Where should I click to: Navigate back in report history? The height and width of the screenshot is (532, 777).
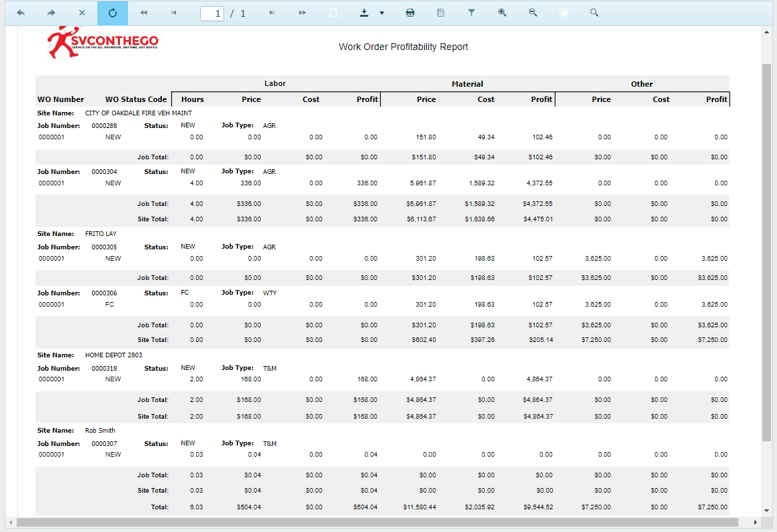[x=20, y=13]
